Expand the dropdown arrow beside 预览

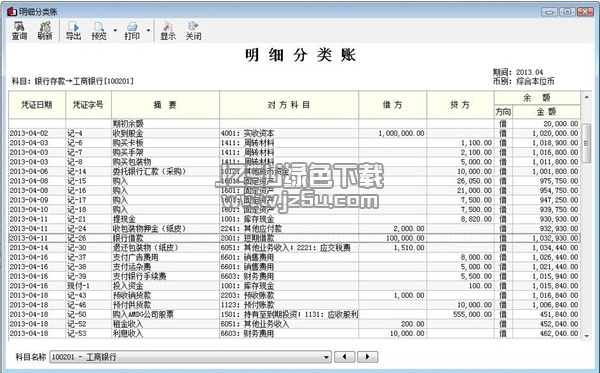(x=115, y=31)
